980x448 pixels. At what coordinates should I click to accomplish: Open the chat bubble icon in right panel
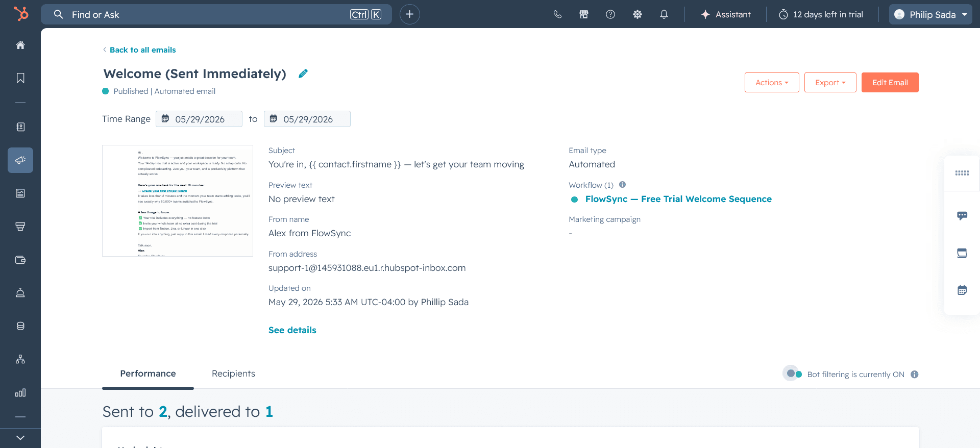coord(962,216)
